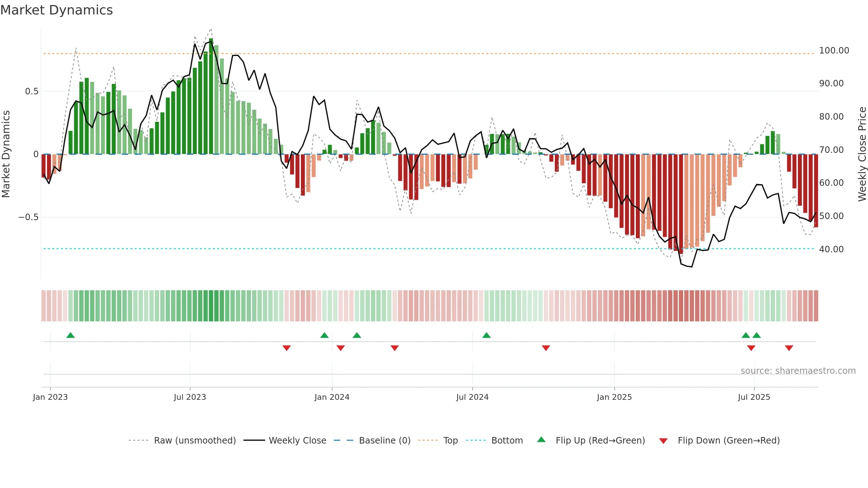This screenshot has width=868, height=488.
Task: Click the Weekly Close Price right axis title
Action: [x=862, y=154]
